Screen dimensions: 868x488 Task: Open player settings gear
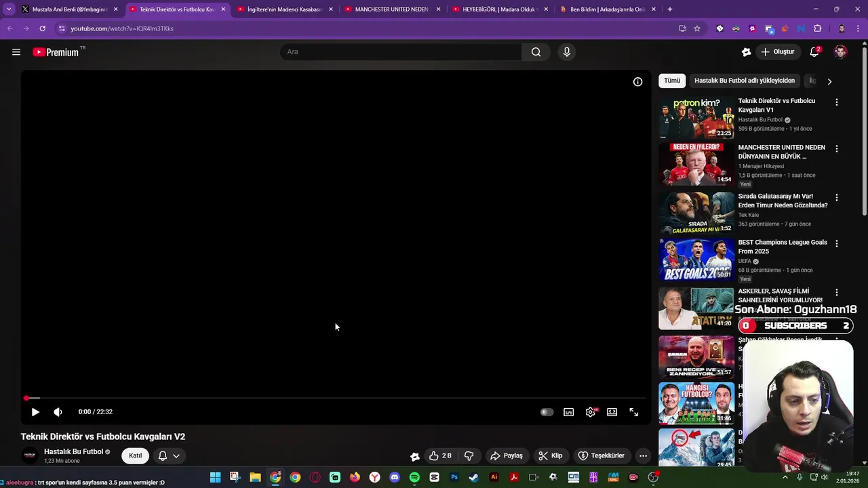591,412
